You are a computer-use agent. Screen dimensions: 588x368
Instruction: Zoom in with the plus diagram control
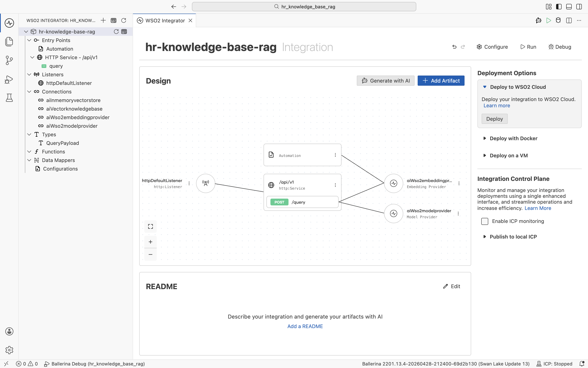(x=150, y=242)
